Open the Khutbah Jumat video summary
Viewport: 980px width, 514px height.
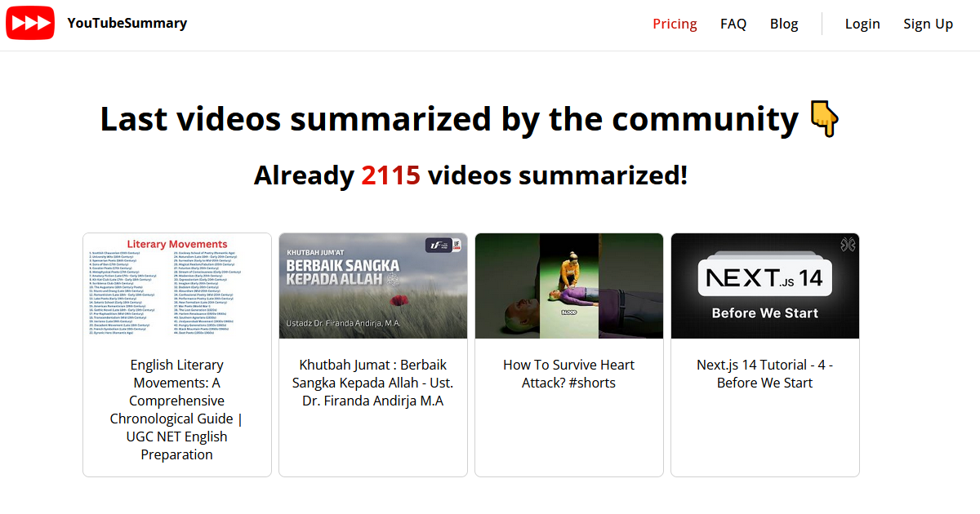[372, 382]
